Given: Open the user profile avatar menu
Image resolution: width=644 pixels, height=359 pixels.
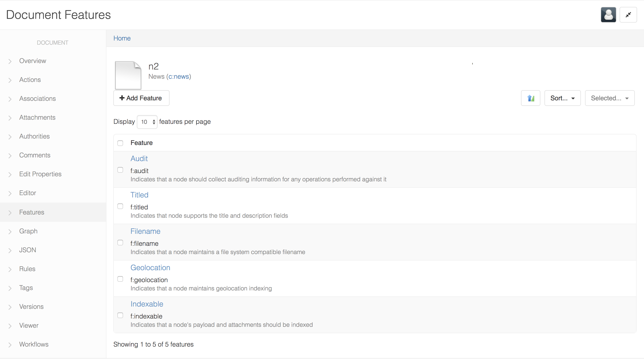Looking at the screenshot, I should point(608,15).
